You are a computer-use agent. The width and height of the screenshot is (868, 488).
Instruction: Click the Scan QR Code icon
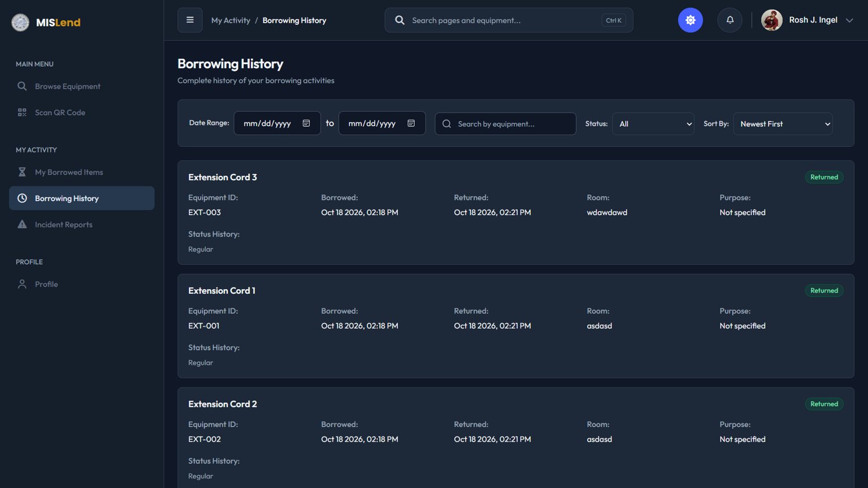point(22,112)
